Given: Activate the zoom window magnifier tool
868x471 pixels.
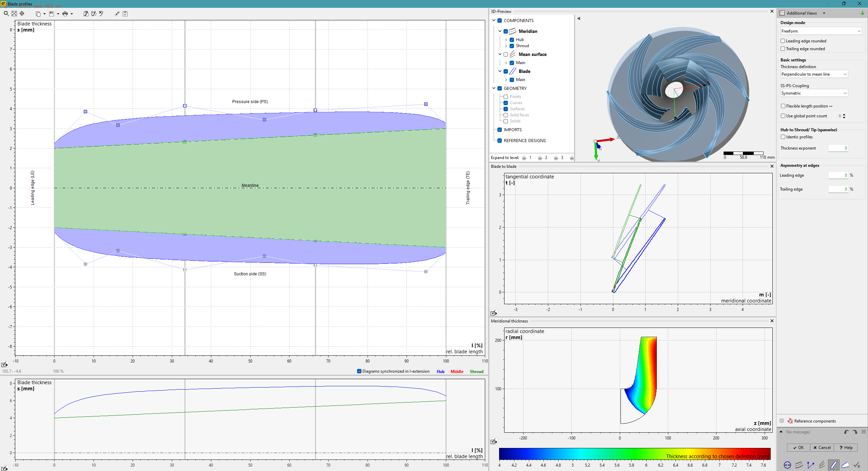Looking at the screenshot, I should pos(6,14).
